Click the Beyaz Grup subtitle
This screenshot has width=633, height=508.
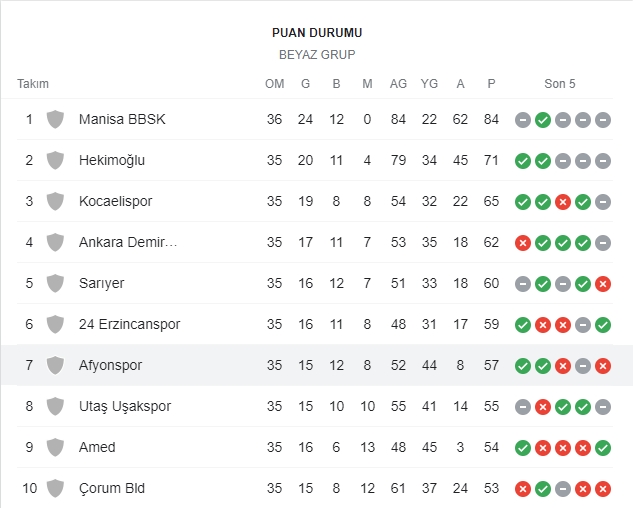pos(317,55)
